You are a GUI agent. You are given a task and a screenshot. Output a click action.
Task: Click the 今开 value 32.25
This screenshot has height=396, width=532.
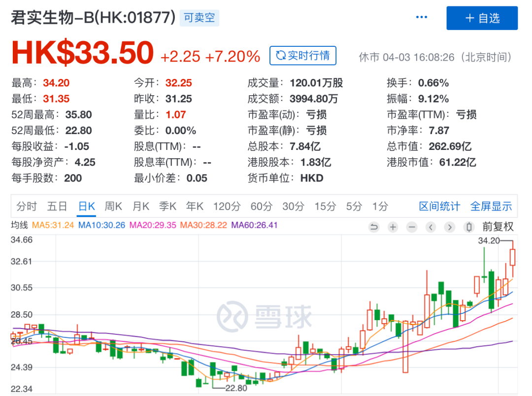[178, 83]
